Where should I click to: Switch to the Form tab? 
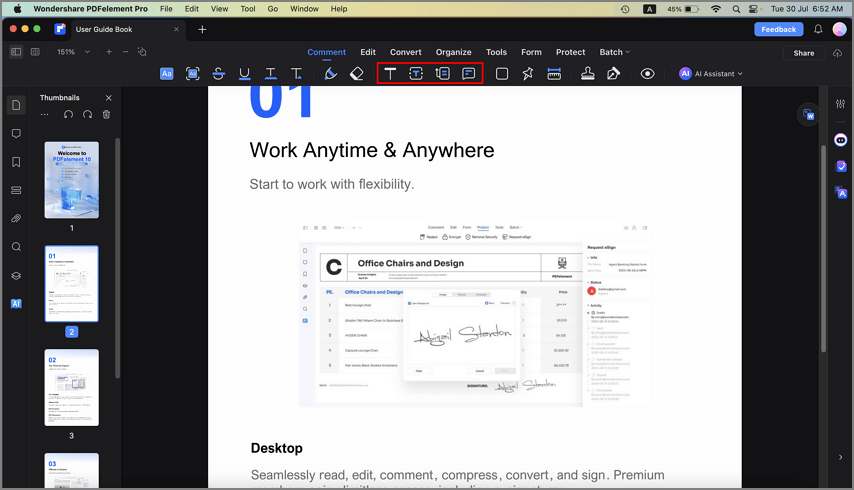coord(531,52)
